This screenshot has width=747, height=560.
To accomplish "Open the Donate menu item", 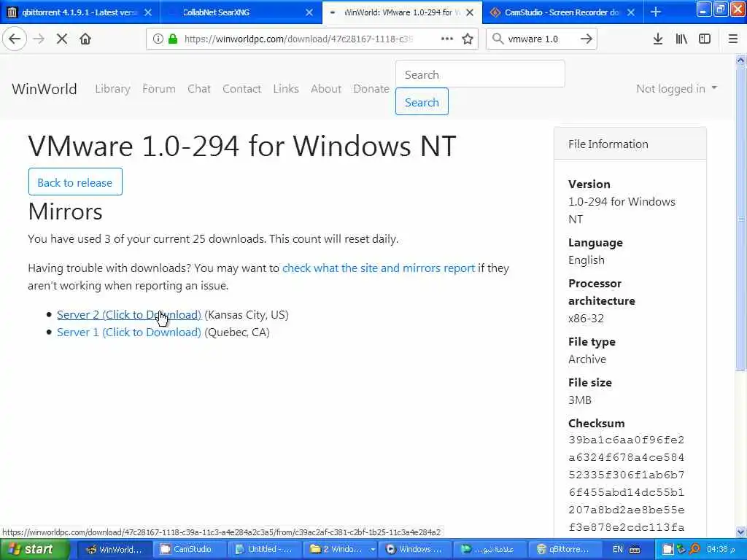I will tap(371, 88).
